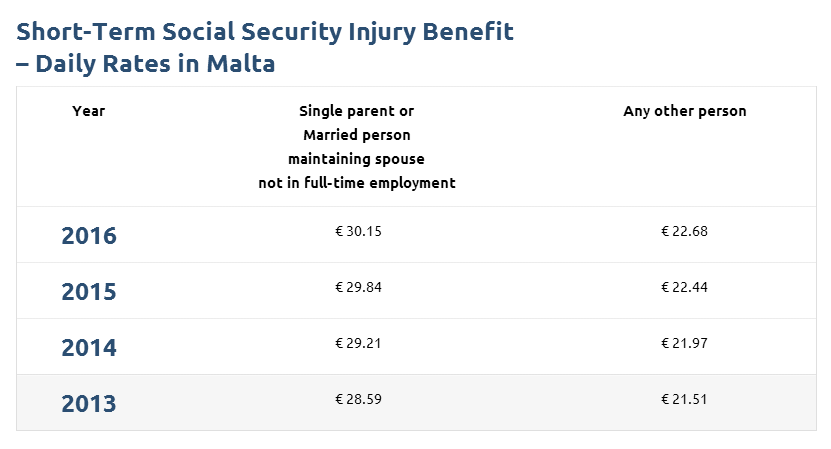This screenshot has width=831, height=449.
Task: Select the € 30.15 rate cell
Action: [x=358, y=231]
